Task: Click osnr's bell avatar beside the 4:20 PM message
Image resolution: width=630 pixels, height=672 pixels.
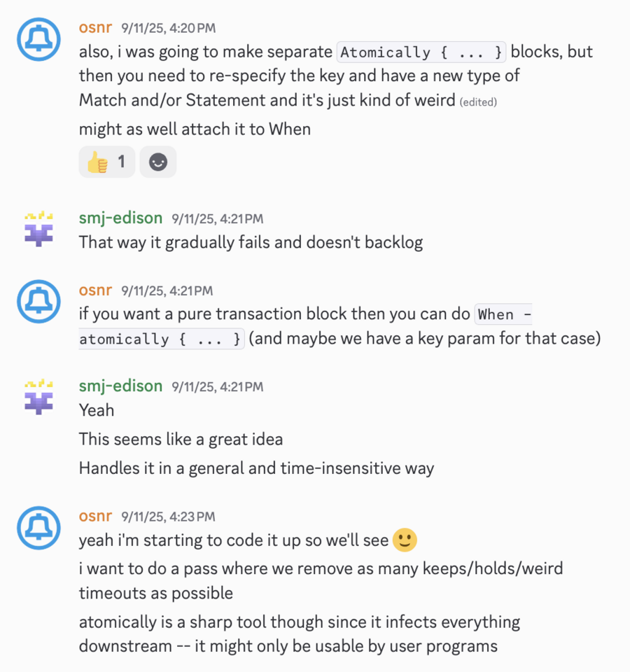Action: 39,38
